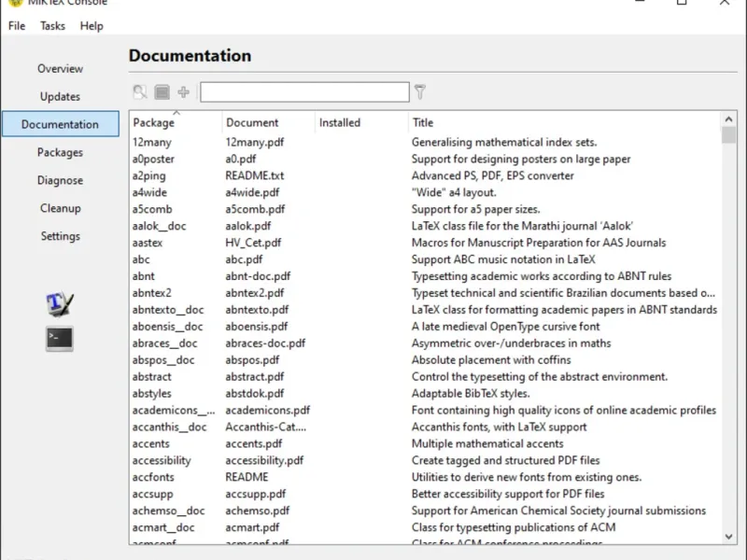Select the Documentation sidebar page
Image resolution: width=747 pixels, height=560 pixels.
coord(60,124)
